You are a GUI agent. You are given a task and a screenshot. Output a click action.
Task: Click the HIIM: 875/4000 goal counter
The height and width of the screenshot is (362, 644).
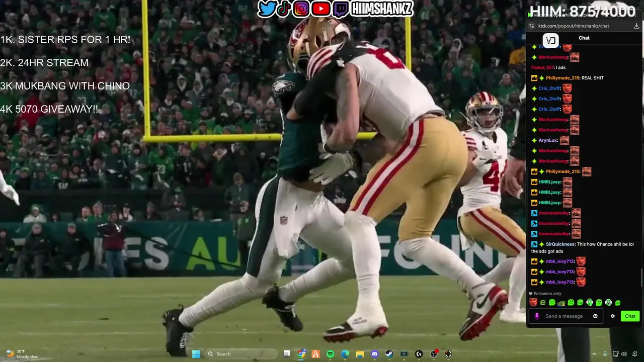(x=583, y=11)
